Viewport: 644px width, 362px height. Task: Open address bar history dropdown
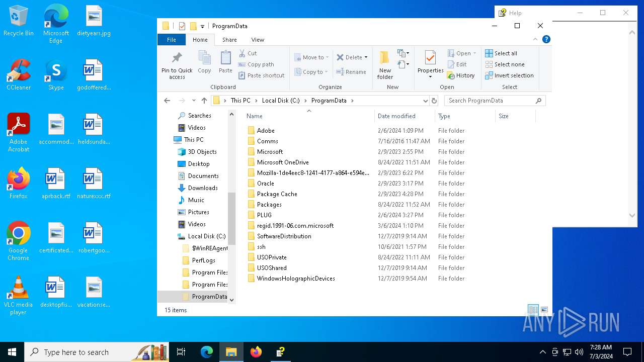(x=425, y=101)
